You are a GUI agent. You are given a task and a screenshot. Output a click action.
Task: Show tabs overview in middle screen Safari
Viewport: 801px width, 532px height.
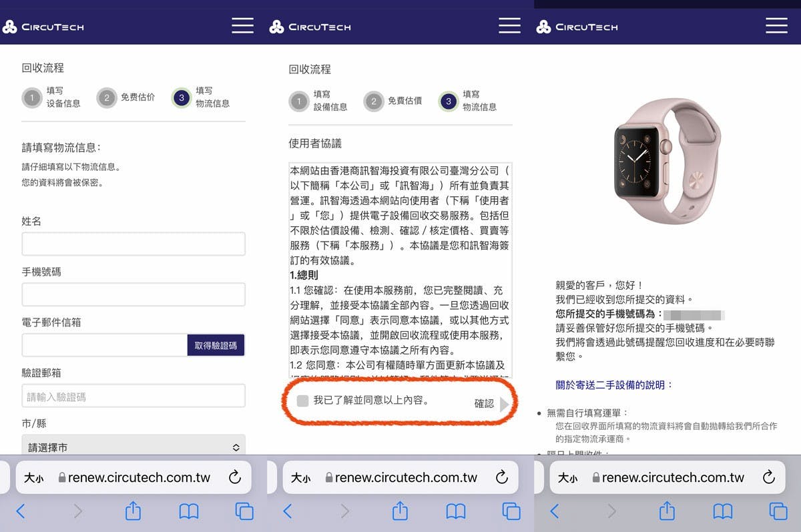(511, 511)
